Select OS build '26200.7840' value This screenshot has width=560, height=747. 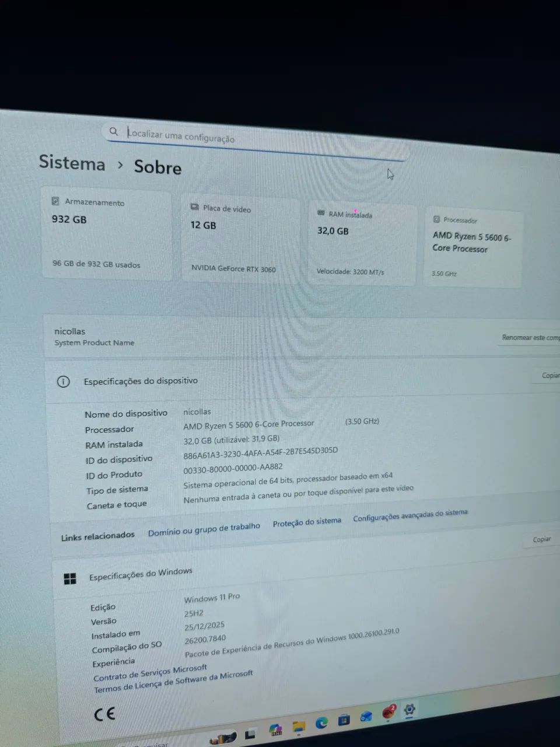[x=205, y=640]
